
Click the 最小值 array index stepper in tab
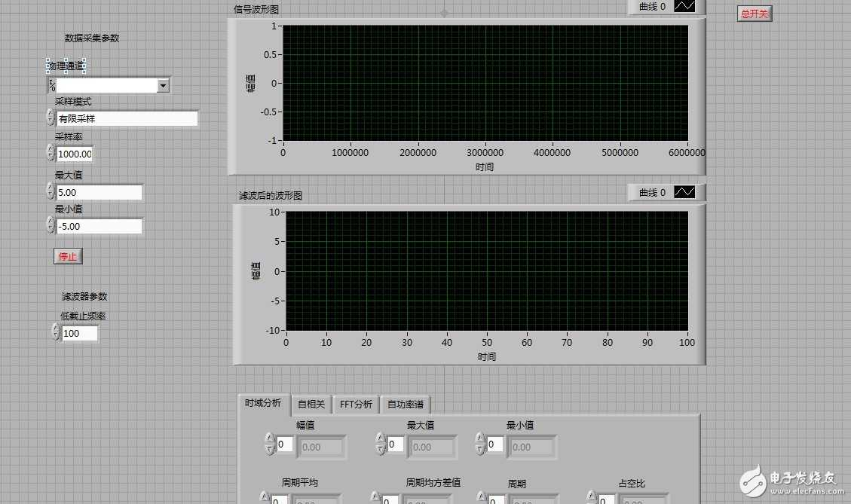click(480, 444)
